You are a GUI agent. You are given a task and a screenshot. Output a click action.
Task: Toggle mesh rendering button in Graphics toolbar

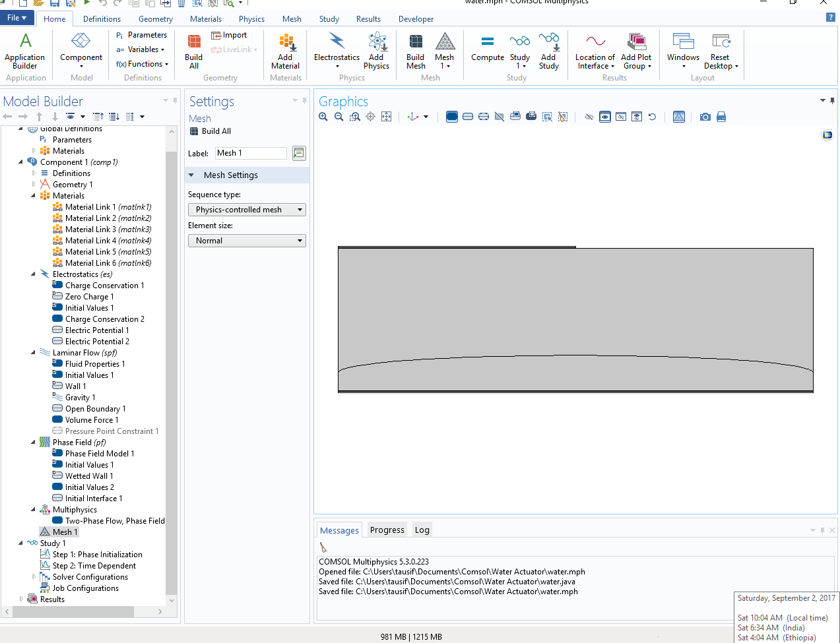click(x=679, y=117)
